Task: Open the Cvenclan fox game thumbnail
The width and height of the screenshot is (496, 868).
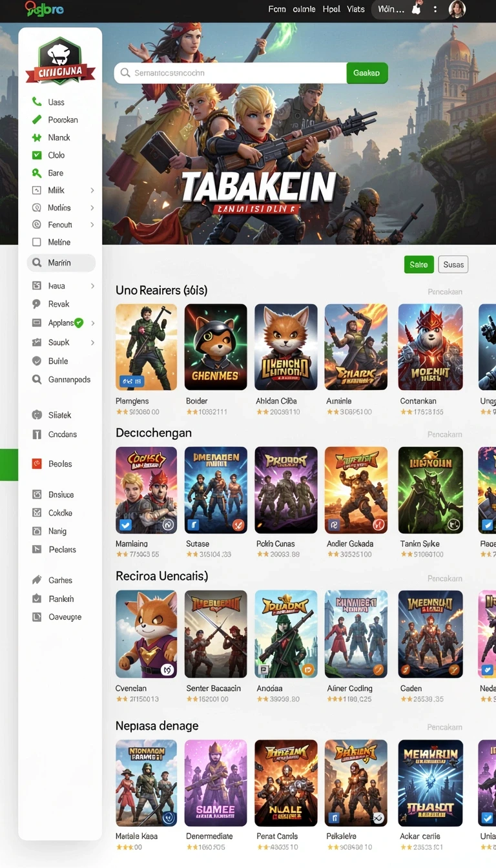Action: coord(146,634)
